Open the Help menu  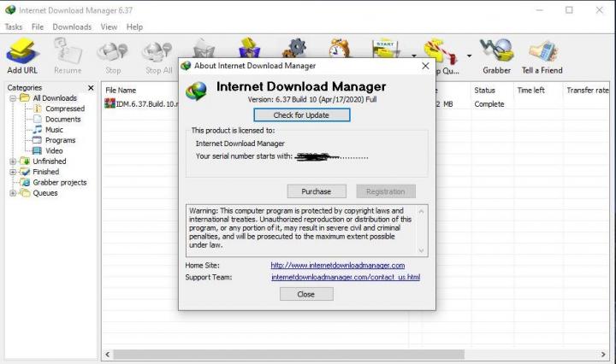click(x=134, y=27)
